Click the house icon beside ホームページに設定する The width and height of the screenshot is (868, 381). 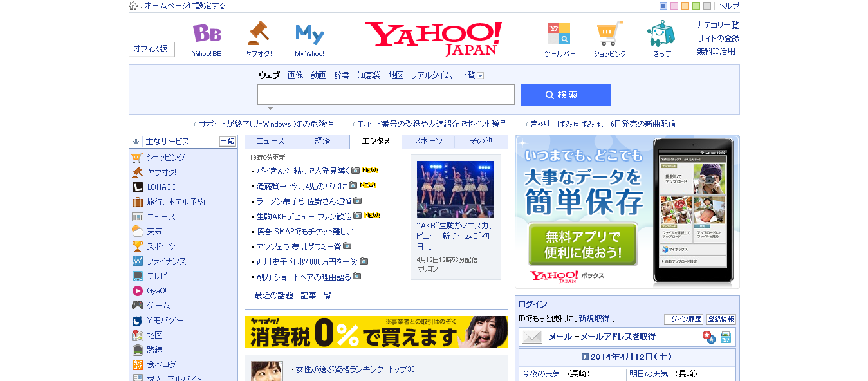tap(133, 6)
